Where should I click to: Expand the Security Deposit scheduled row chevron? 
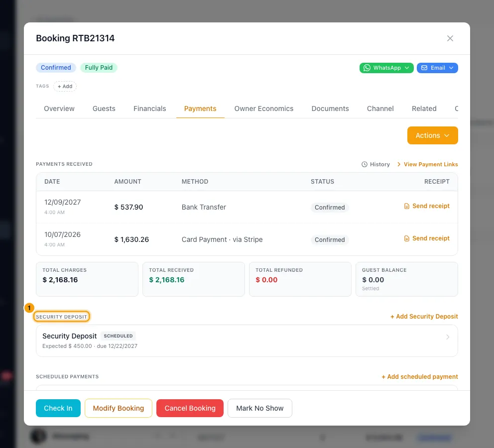(448, 337)
